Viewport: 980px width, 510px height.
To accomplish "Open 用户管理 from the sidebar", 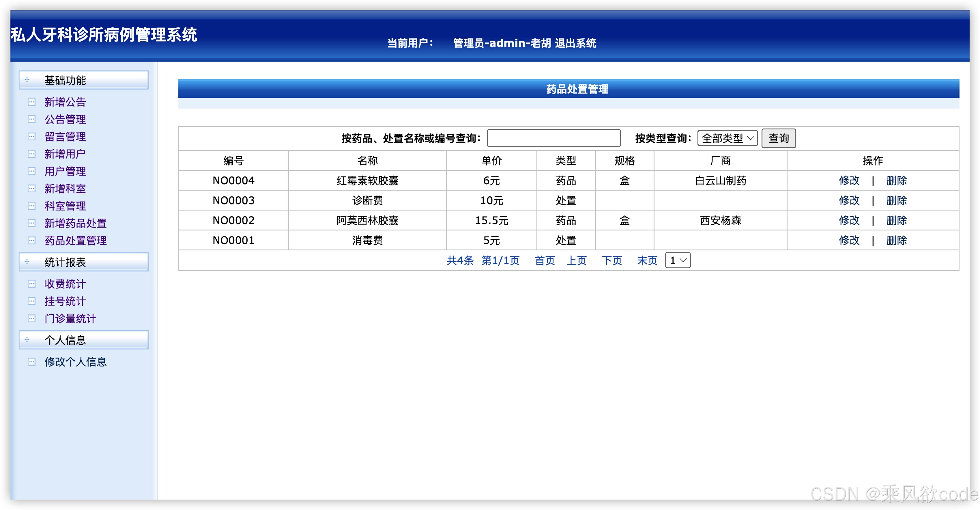I will click(x=65, y=171).
